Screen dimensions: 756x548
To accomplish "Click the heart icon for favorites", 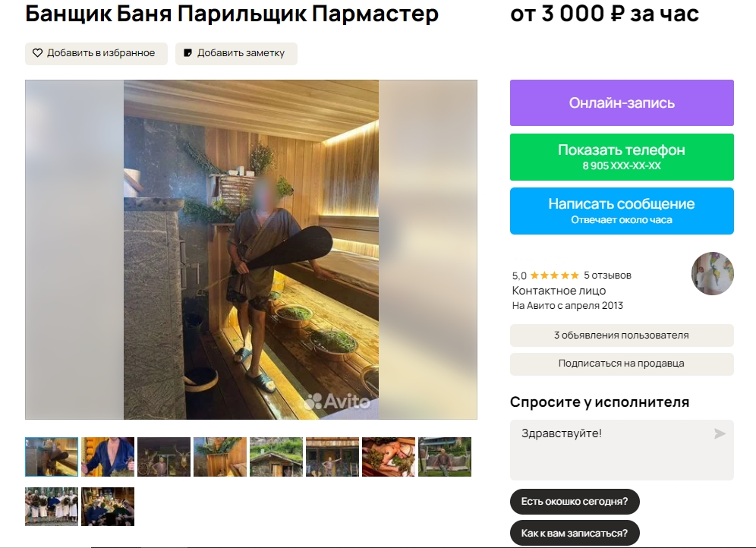I will tap(37, 53).
